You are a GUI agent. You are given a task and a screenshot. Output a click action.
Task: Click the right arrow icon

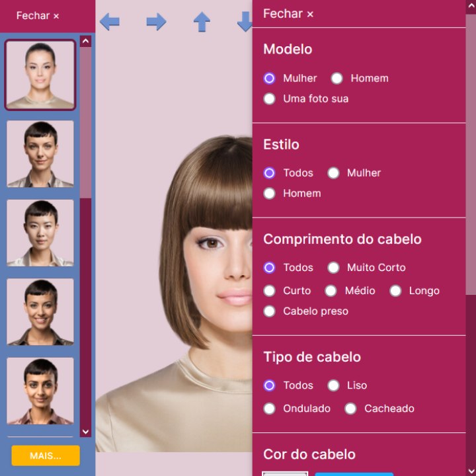coord(156,22)
